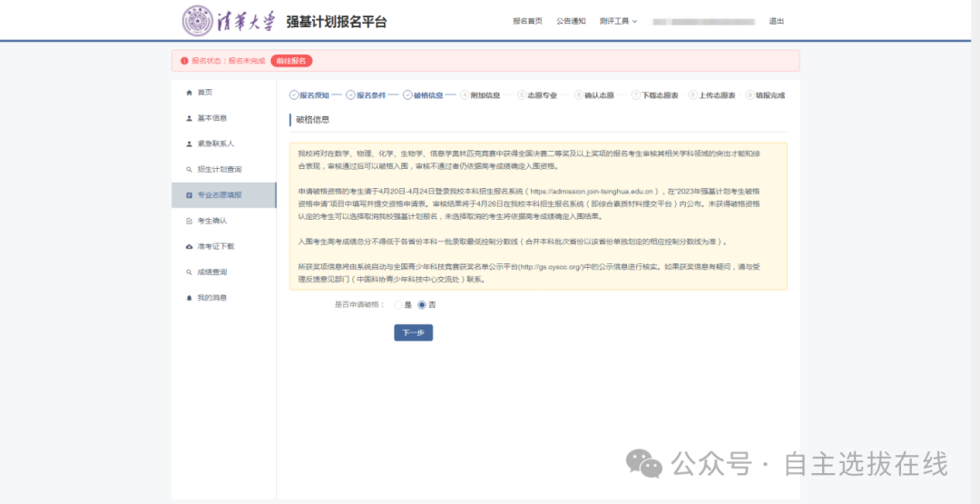Click the cloud download icon for 准考证下载

pyautogui.click(x=189, y=246)
